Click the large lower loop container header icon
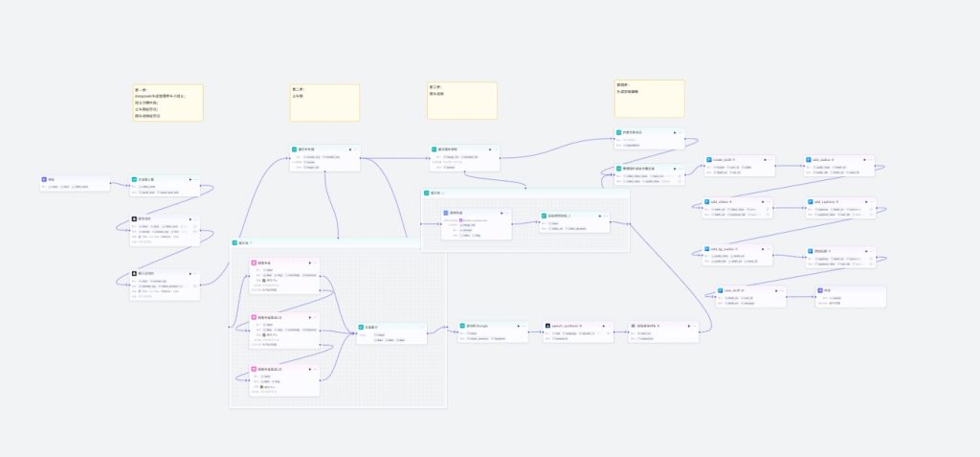 (235, 243)
